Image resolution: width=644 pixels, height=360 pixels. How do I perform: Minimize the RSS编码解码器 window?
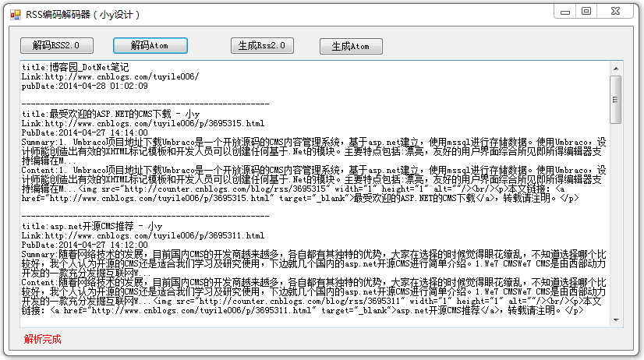pyautogui.click(x=565, y=12)
